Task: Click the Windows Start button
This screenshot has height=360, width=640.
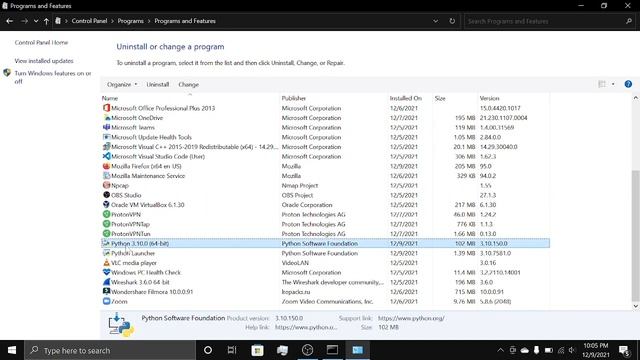Action: pyautogui.click(x=12, y=350)
